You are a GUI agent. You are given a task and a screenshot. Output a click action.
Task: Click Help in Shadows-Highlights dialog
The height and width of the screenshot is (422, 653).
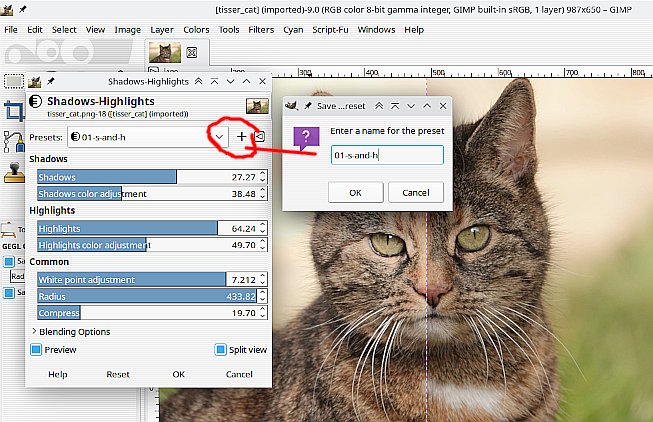(x=58, y=374)
